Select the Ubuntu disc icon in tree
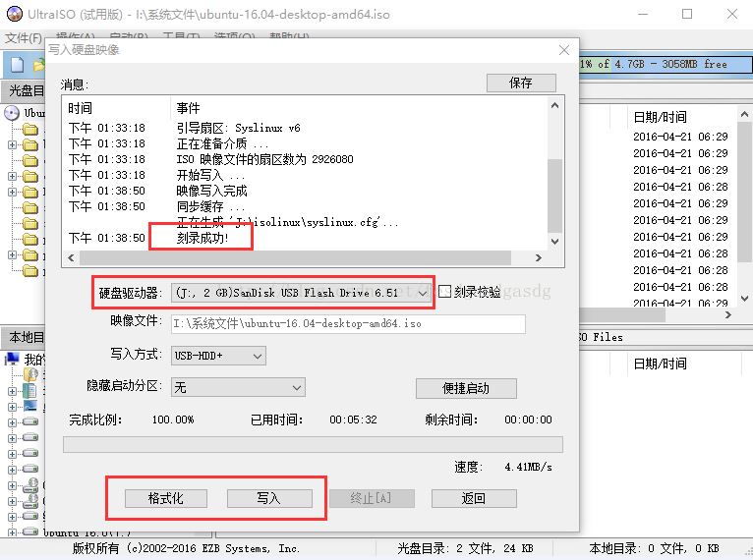 coord(13,113)
